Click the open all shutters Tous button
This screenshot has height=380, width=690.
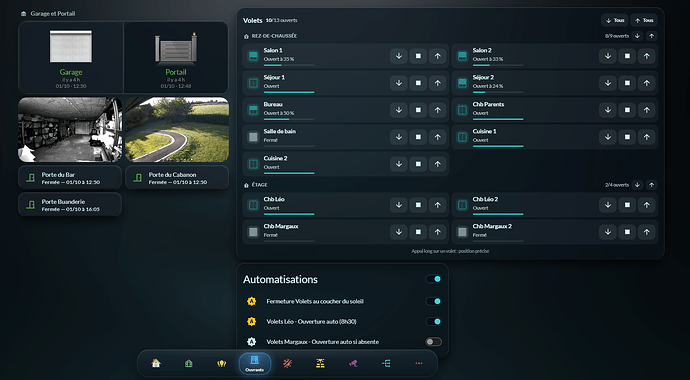tap(644, 20)
